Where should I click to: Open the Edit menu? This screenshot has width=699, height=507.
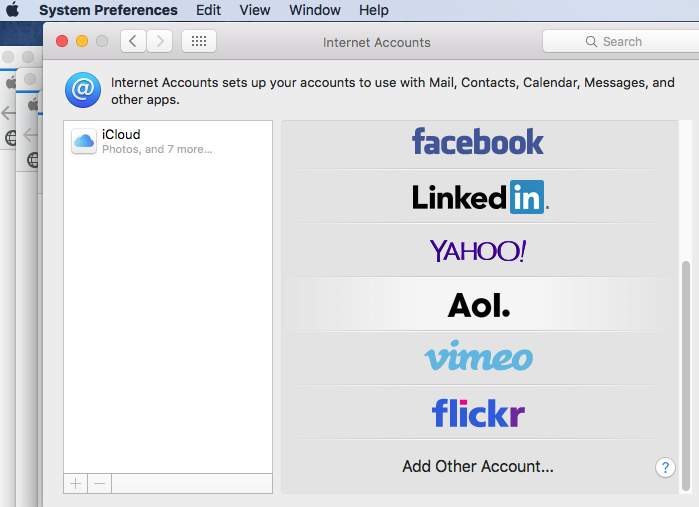coord(208,10)
